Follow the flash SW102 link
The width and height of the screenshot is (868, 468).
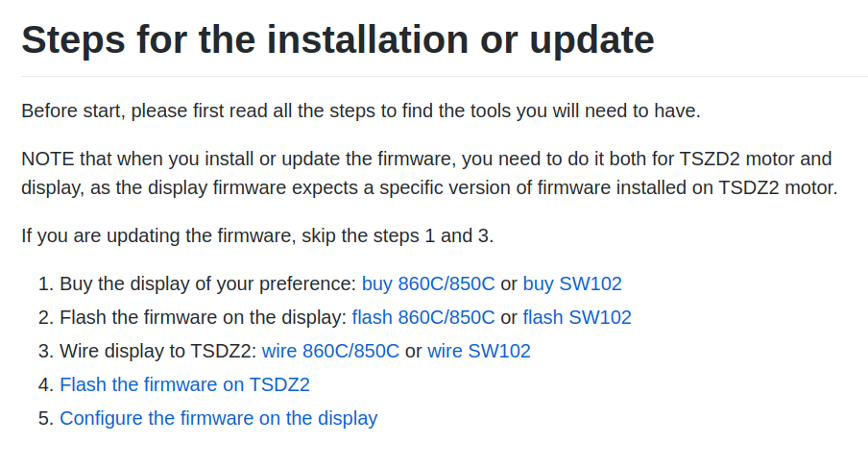point(577,317)
